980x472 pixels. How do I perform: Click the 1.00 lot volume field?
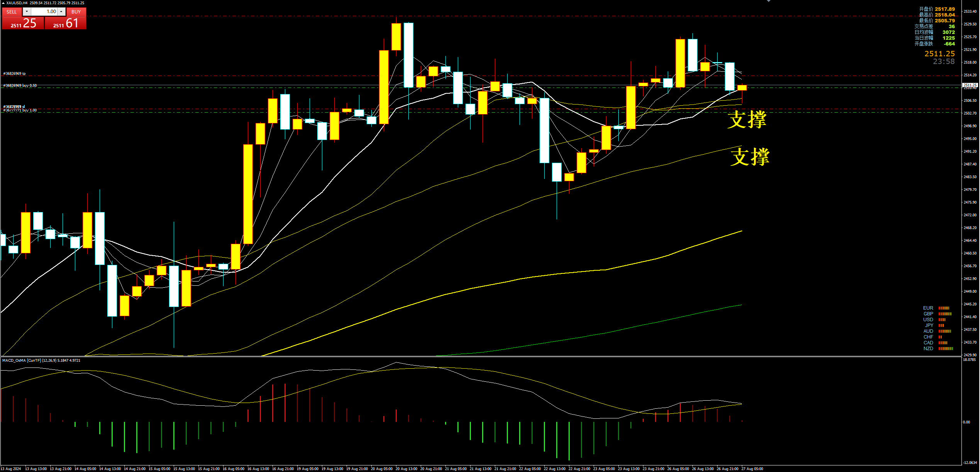44,12
